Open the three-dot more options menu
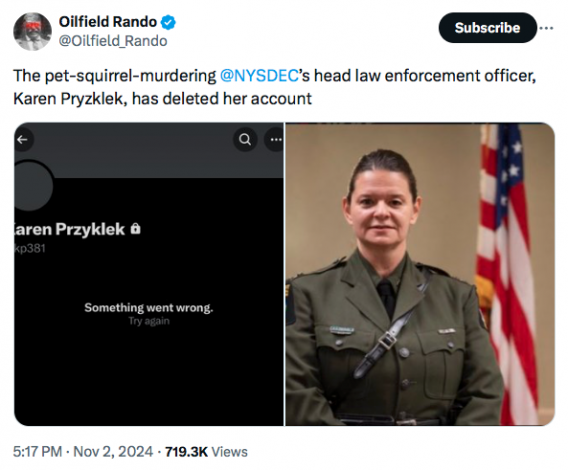Image resolution: width=568 pixels, height=470 pixels. pos(546,28)
